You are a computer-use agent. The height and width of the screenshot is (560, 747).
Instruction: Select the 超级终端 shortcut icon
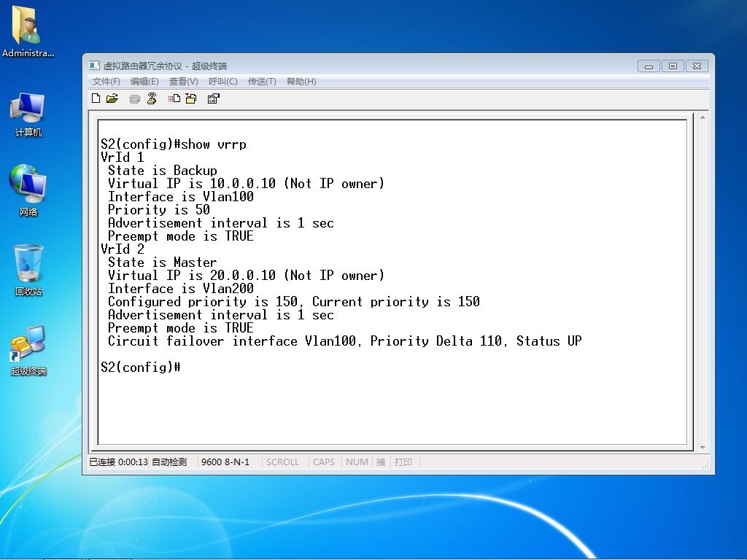(x=28, y=351)
